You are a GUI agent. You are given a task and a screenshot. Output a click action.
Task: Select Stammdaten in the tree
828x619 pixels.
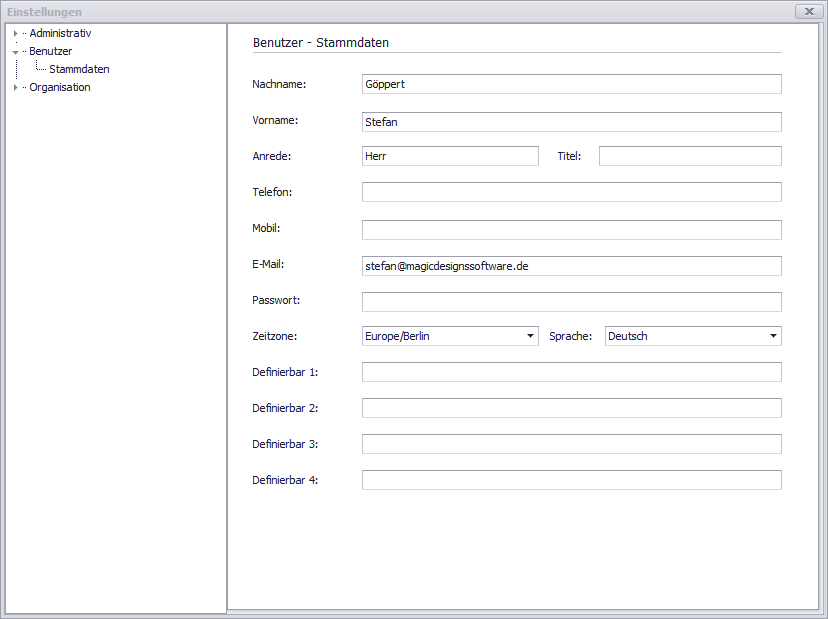(x=79, y=70)
